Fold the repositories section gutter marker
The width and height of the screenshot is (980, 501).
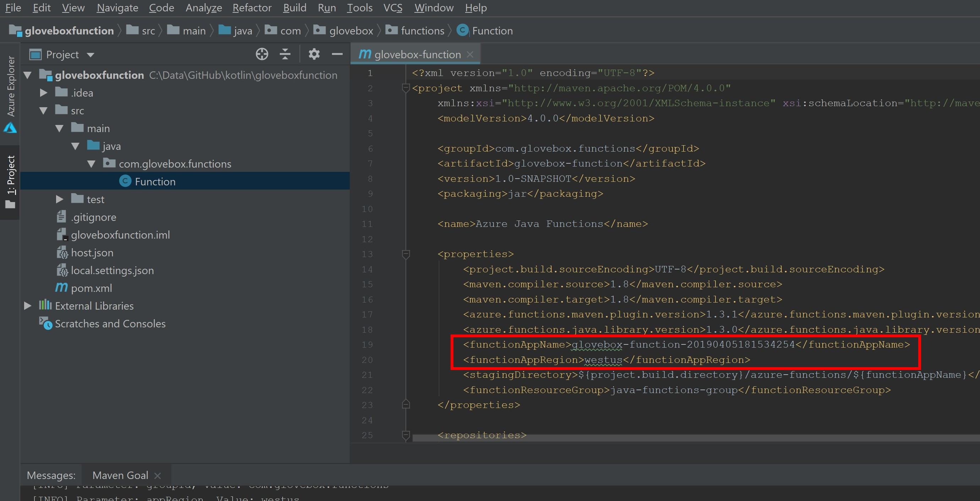pos(406,435)
